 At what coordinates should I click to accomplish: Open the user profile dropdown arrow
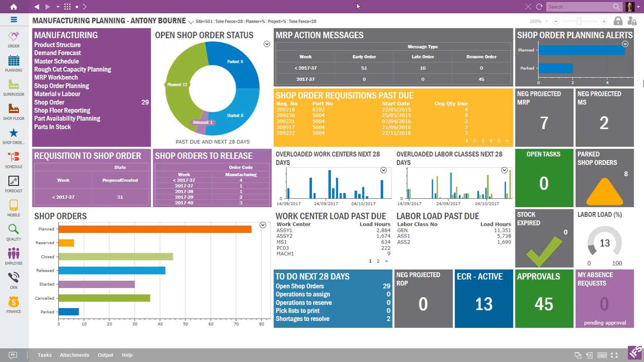(639, 7)
